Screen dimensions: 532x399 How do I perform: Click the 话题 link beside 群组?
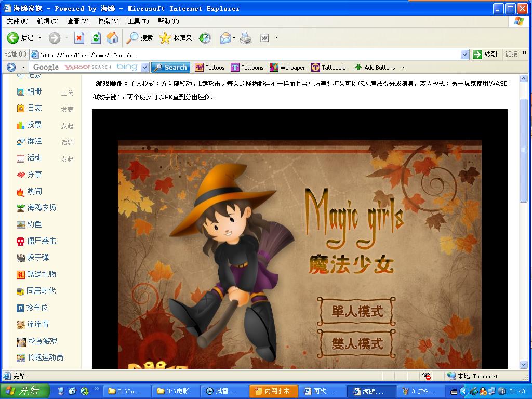67,143
